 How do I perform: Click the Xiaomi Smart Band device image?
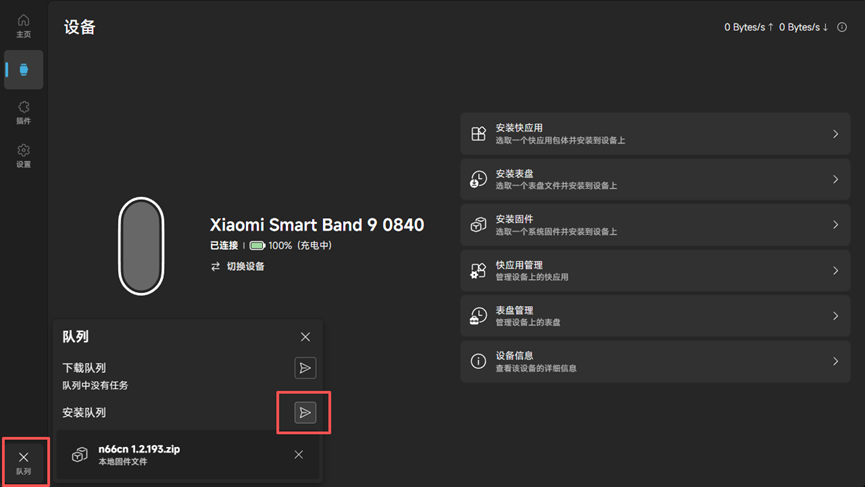pos(141,246)
